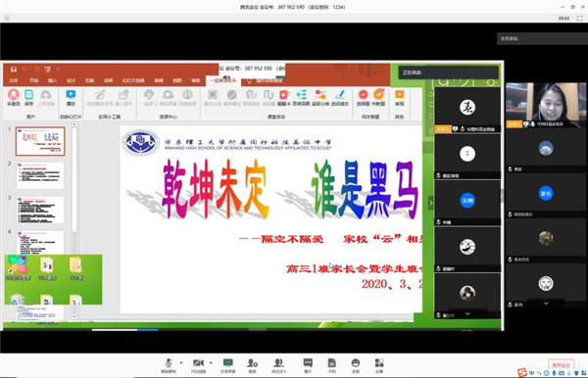Open the share screen option
This screenshot has width=588, height=378.
coord(227,365)
